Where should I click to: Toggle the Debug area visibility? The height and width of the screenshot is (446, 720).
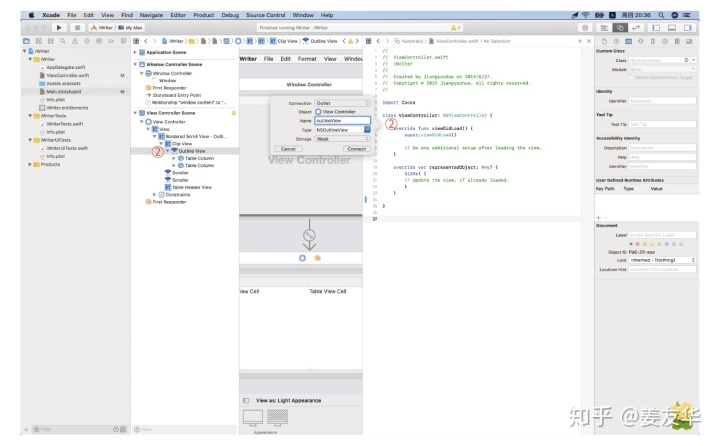[x=672, y=28]
